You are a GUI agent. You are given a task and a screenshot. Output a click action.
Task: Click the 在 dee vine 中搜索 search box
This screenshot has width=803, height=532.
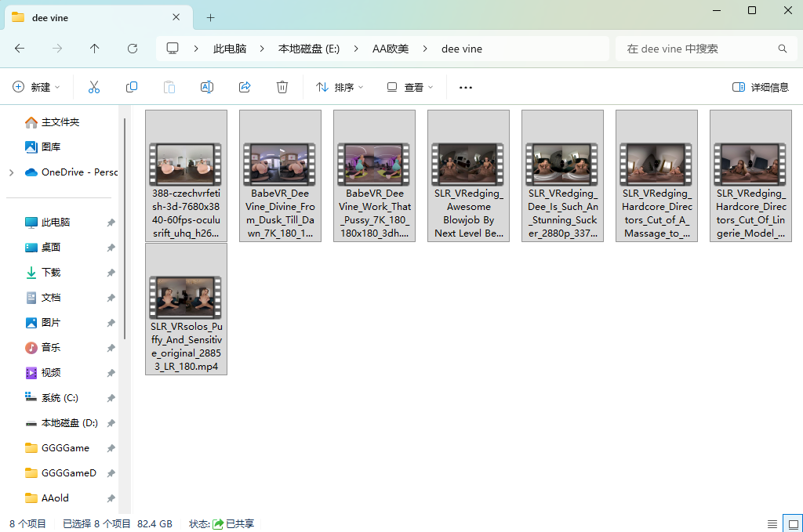698,49
